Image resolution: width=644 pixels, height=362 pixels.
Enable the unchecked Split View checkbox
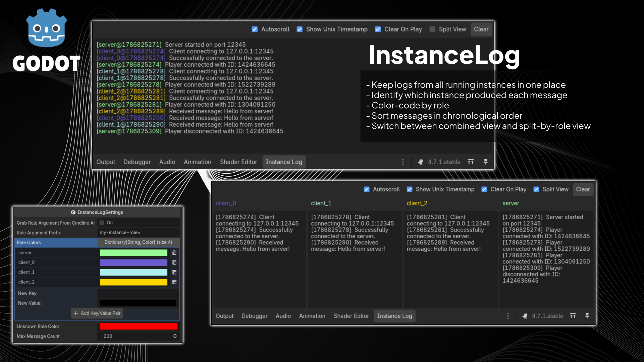point(432,29)
